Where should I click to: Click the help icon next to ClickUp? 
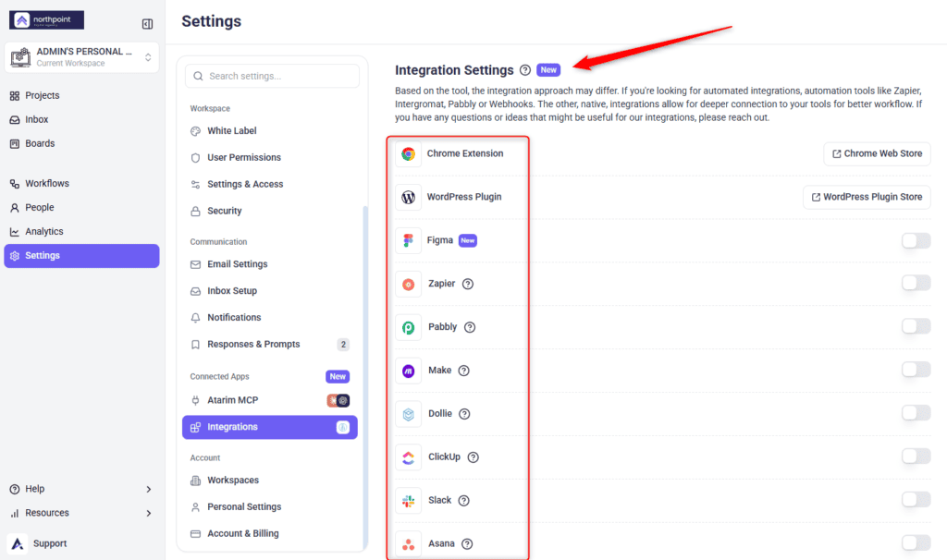click(x=473, y=457)
